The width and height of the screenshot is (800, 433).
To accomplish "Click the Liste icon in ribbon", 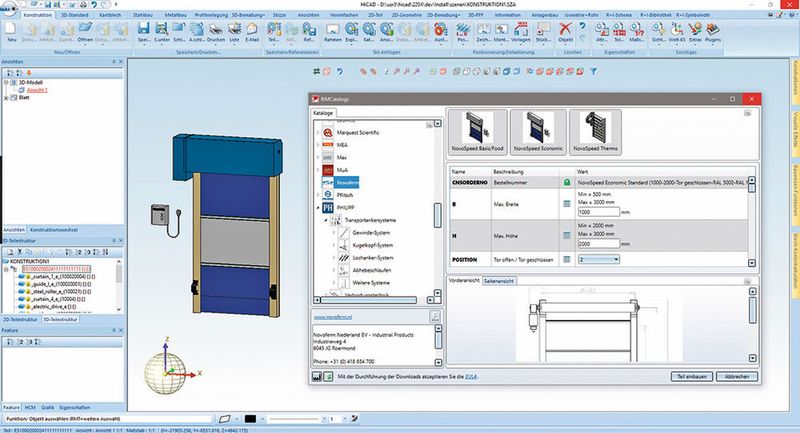I will pos(234,29).
